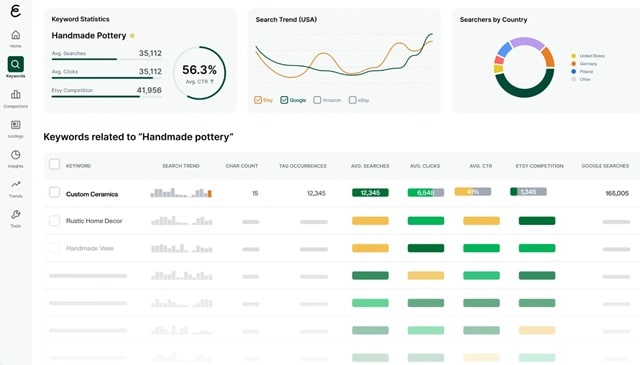Click the 1,345 Etsy competition badge
The height and width of the screenshot is (365, 640).
pyautogui.click(x=528, y=191)
